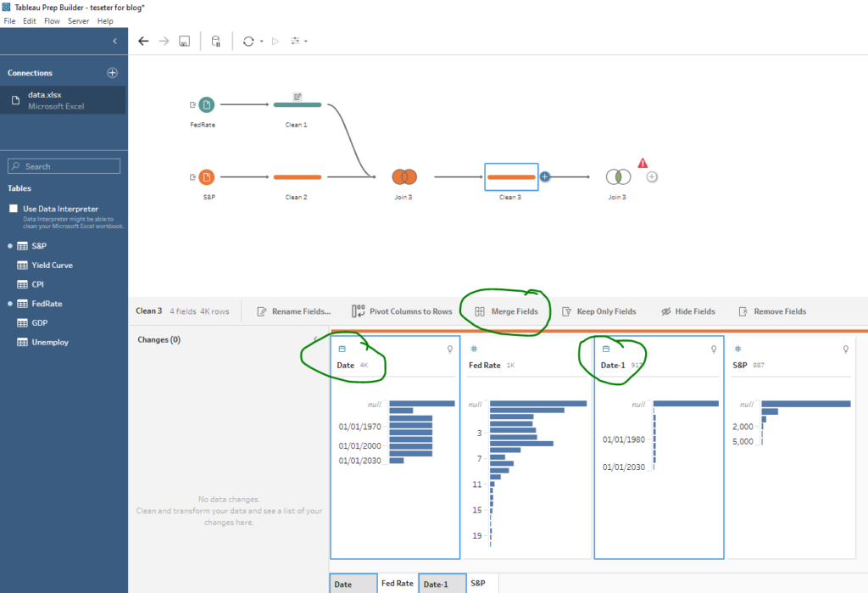868x593 pixels.
Task: Save the flow using the save icon
Action: click(184, 40)
